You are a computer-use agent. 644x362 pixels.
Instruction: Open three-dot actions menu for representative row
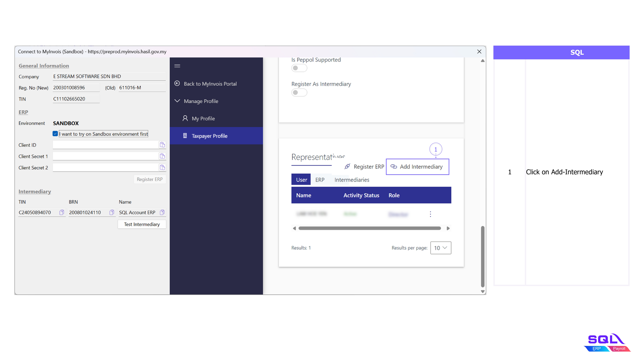click(430, 214)
